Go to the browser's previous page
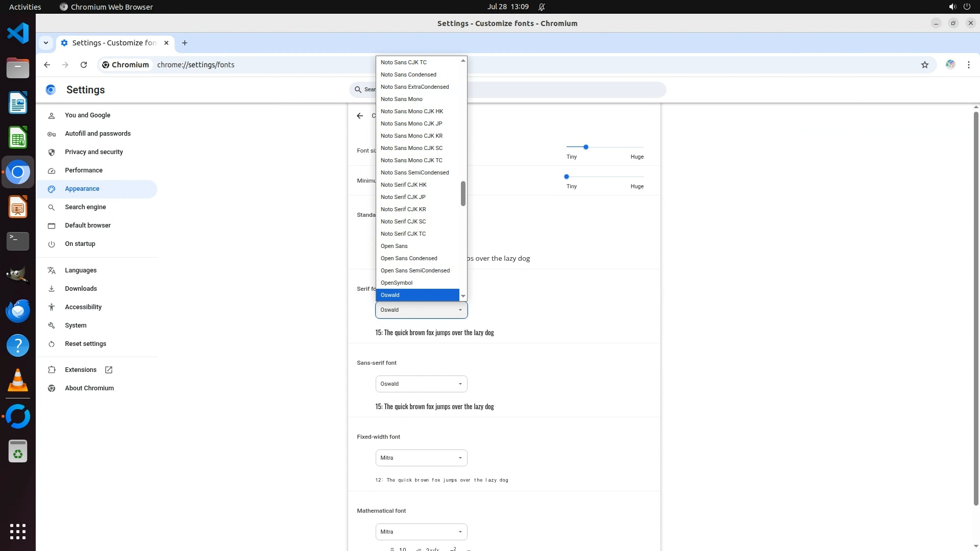The height and width of the screenshot is (551, 980). coord(47,65)
